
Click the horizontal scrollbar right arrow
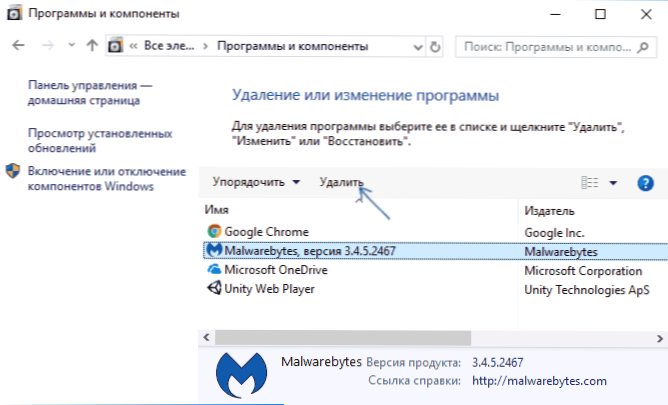tap(660, 339)
